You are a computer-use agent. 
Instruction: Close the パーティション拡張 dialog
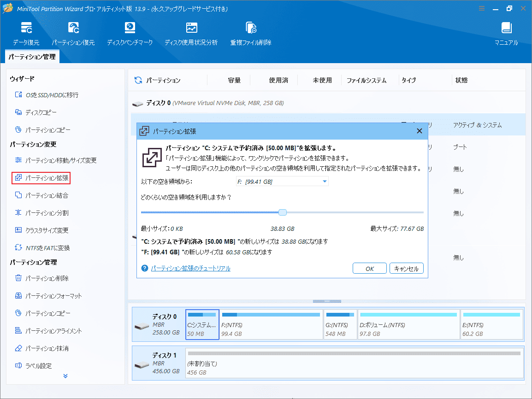(x=420, y=131)
